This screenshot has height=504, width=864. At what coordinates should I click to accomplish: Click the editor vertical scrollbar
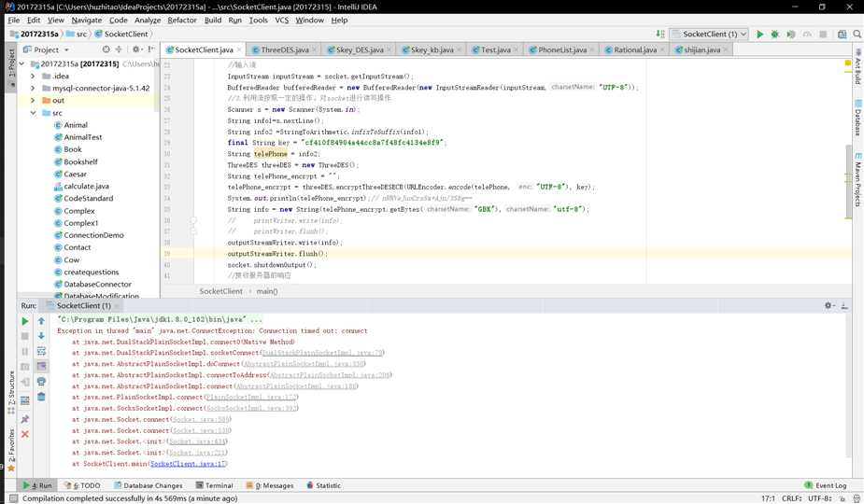coord(848,182)
